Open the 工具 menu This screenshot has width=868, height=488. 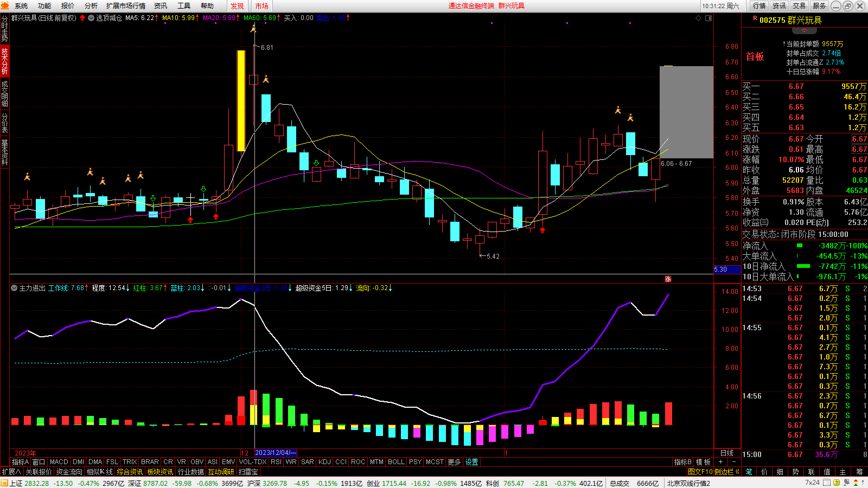click(x=184, y=6)
